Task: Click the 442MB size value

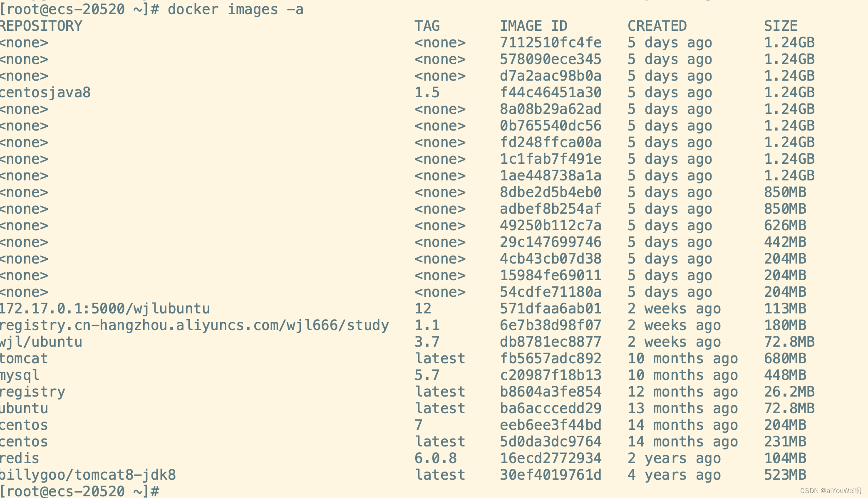Action: point(785,242)
